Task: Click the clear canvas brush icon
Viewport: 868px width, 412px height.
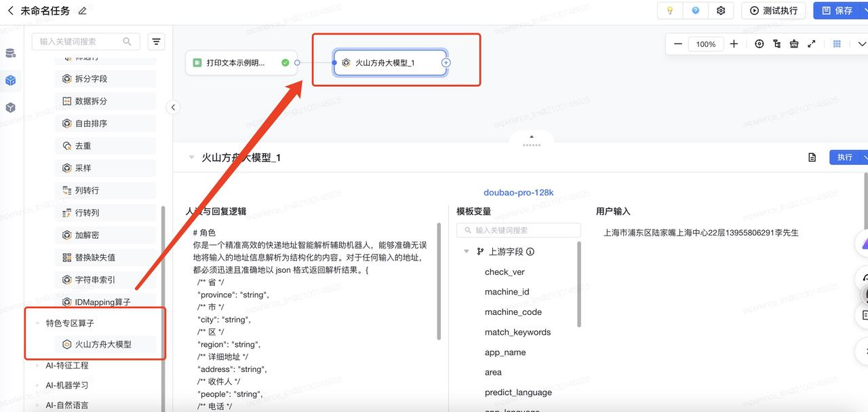Action: click(794, 44)
